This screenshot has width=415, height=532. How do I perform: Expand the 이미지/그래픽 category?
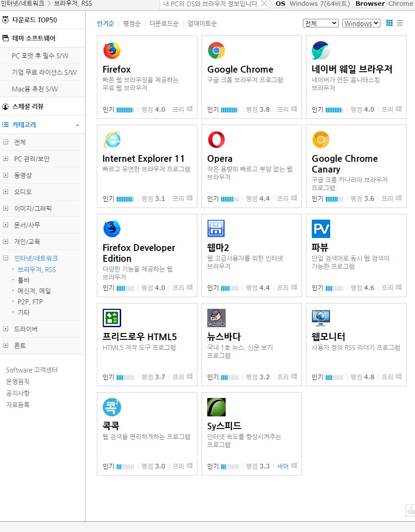pos(5,208)
